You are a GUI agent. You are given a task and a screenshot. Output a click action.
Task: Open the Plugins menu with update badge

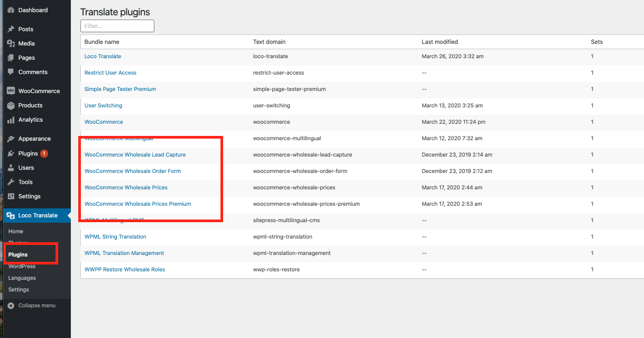(29, 153)
